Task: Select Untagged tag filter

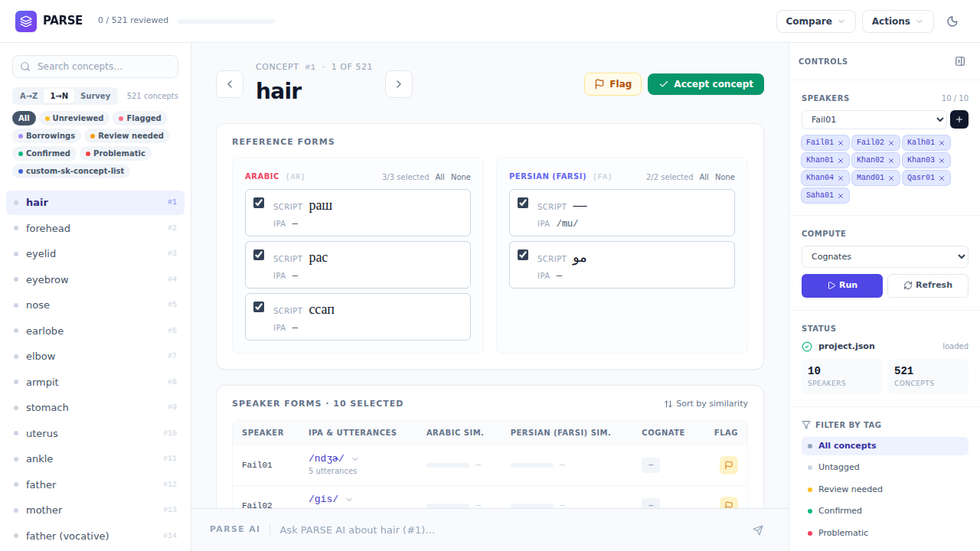Action: click(x=885, y=467)
